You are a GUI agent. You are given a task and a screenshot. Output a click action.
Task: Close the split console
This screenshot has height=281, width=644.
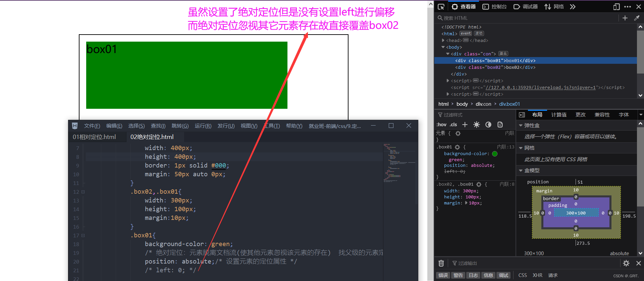tap(639, 263)
